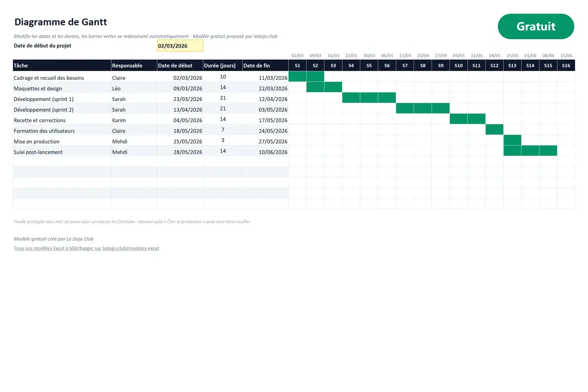Viewport: 588px width, 392px height.
Task: Click the Date de début column header
Action: point(180,65)
